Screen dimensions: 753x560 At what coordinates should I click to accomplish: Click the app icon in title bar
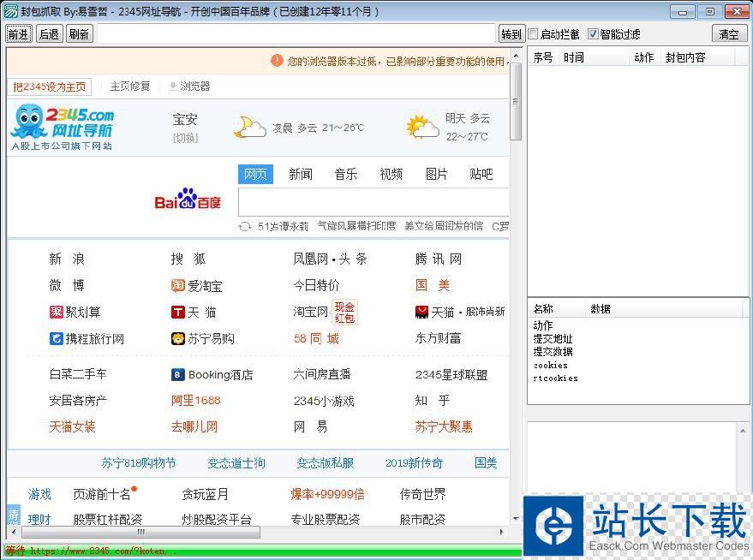10,11
